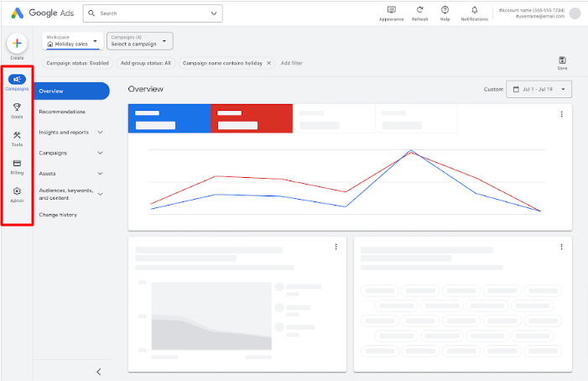Image resolution: width=588 pixels, height=381 pixels.
Task: Open the Workspace Holiday sales dropdown
Action: coord(71,41)
